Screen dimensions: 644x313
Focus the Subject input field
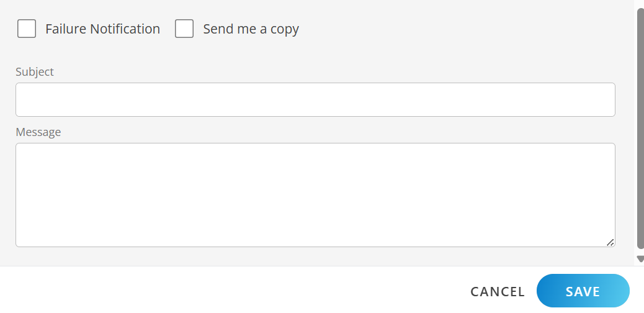315,99
